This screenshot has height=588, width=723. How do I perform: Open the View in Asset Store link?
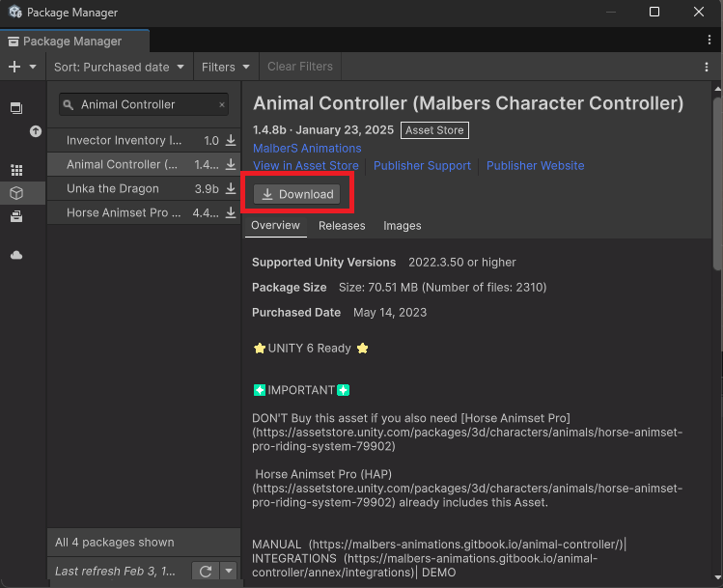point(306,165)
